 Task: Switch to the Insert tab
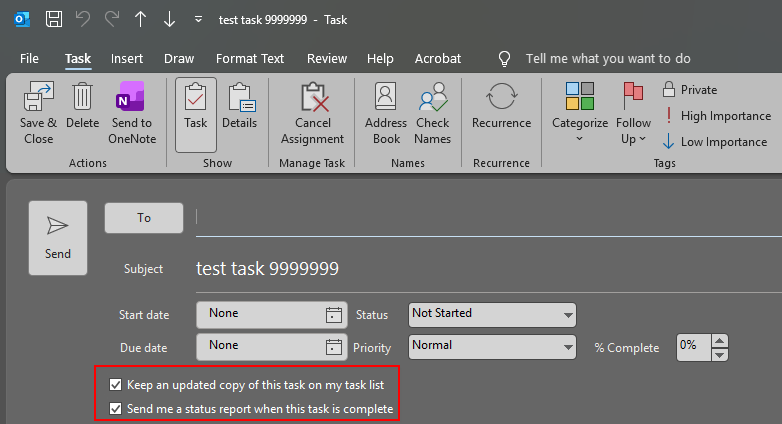coord(127,58)
